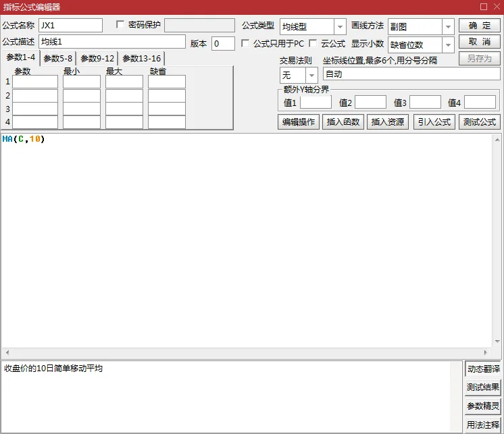Click the 公式名称 input field containing JX1

pyautogui.click(x=71, y=26)
